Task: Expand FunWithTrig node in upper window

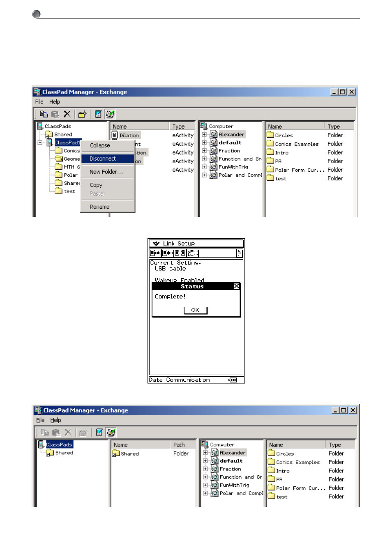Action: tap(204, 167)
